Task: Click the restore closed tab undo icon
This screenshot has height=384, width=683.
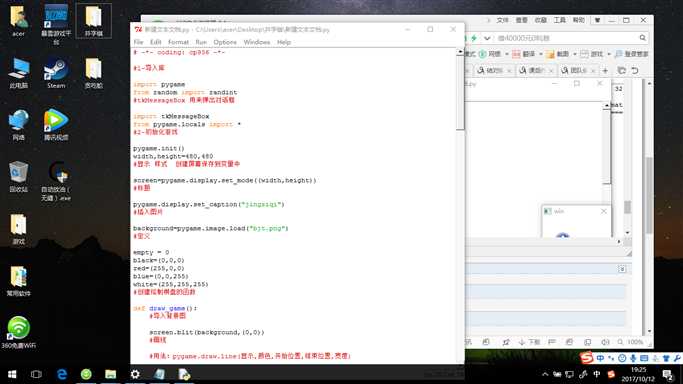Action: (635, 70)
